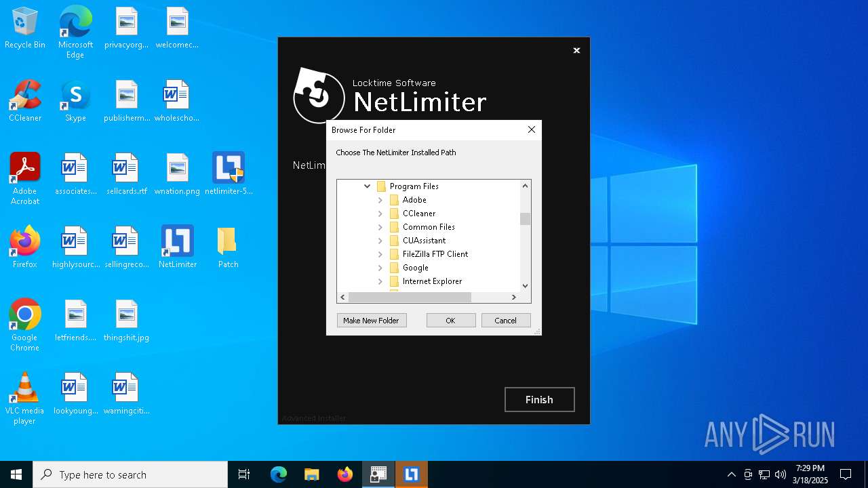The image size is (868, 488).
Task: Expand the Common Files folder node
Action: pos(380,227)
